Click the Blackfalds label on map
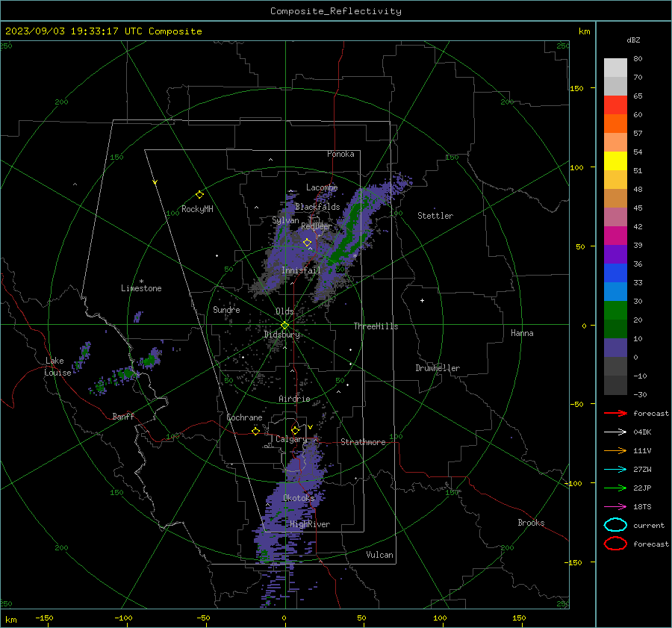The width and height of the screenshot is (672, 628). pyautogui.click(x=317, y=207)
